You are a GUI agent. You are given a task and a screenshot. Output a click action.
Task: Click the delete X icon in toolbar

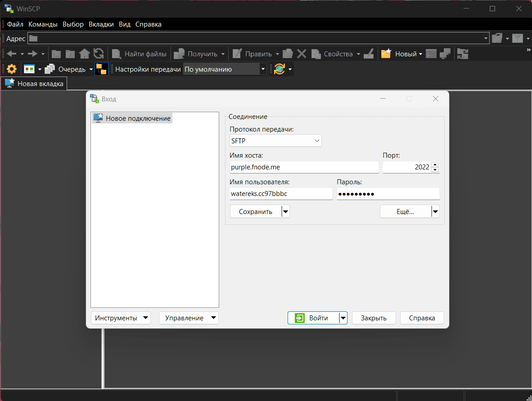point(302,54)
